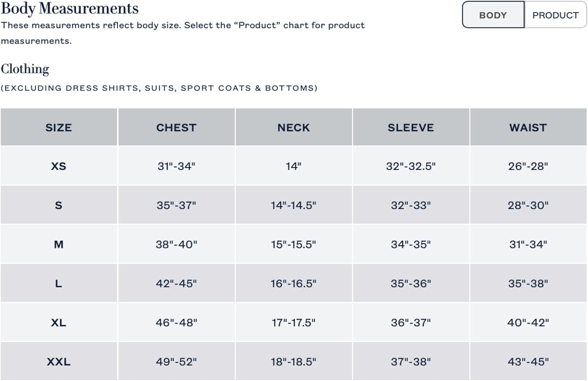
Task: Select the SLEEVE column header
Action: (410, 127)
